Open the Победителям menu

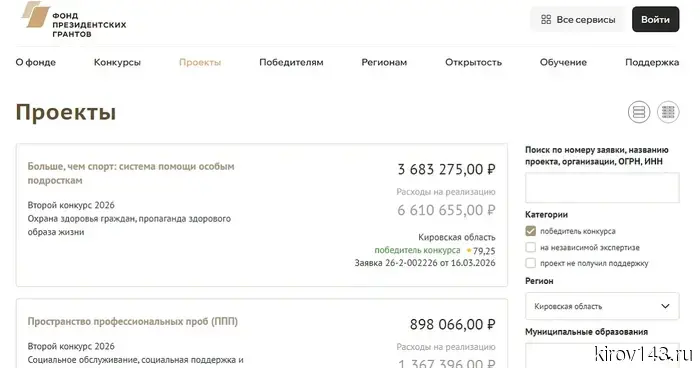coord(291,63)
